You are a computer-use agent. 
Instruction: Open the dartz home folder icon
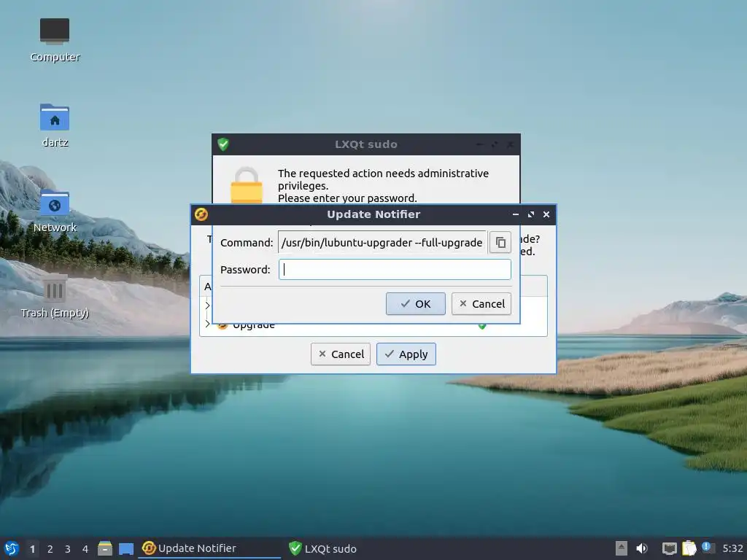coord(55,125)
